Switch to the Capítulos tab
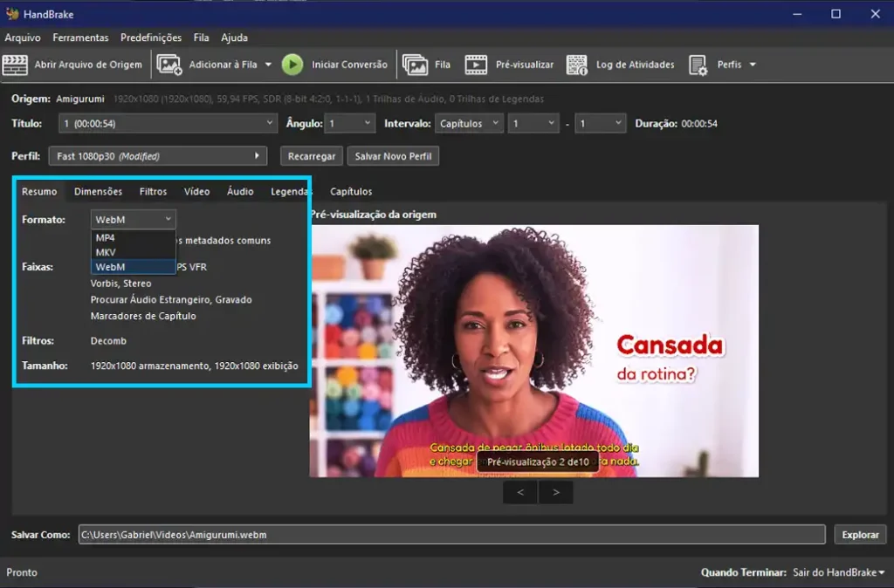Screen dimensions: 894x588 coord(351,191)
